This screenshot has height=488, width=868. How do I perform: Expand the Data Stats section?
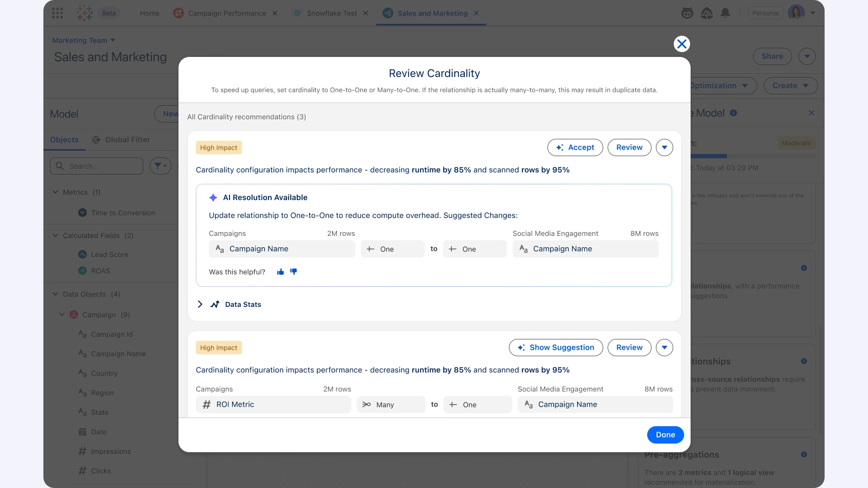pos(200,304)
